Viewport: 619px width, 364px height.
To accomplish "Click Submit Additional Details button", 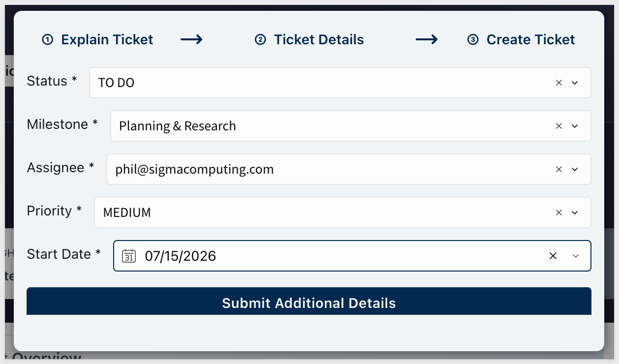I will tap(309, 302).
